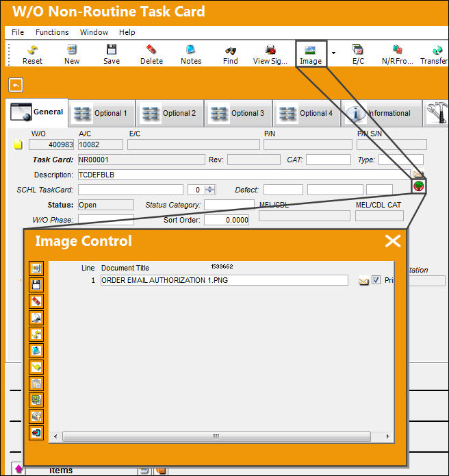Click the Status Category field
The image size is (449, 476).
click(x=229, y=205)
